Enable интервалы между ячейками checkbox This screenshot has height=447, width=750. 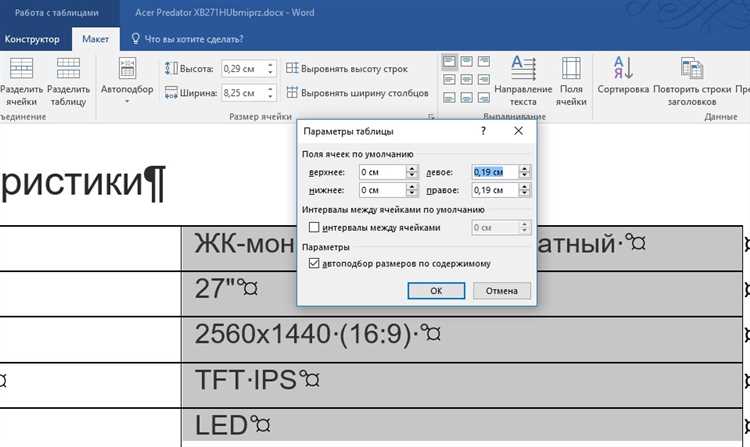[315, 228]
